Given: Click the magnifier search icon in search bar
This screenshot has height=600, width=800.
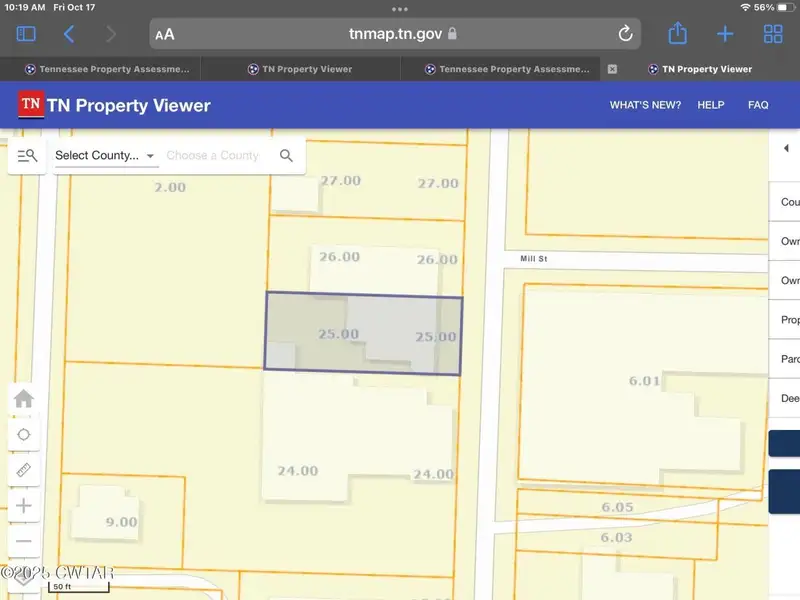Looking at the screenshot, I should pos(286,155).
